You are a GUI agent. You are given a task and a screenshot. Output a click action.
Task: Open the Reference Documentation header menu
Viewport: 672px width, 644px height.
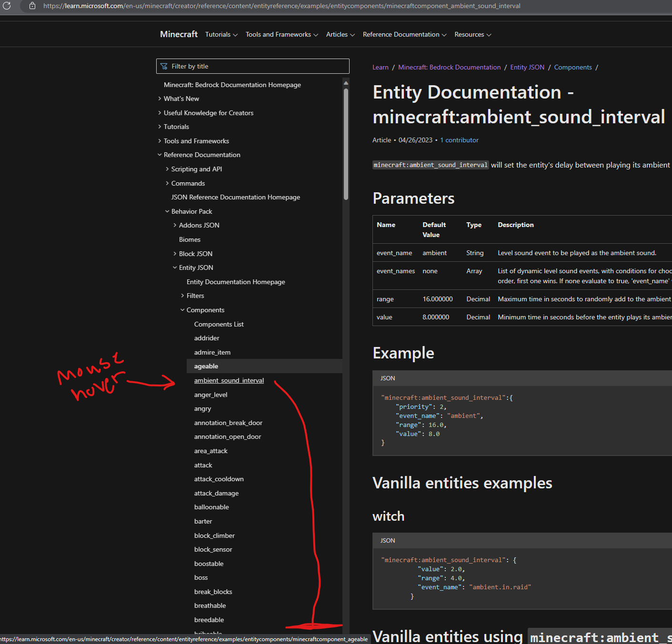pos(405,34)
